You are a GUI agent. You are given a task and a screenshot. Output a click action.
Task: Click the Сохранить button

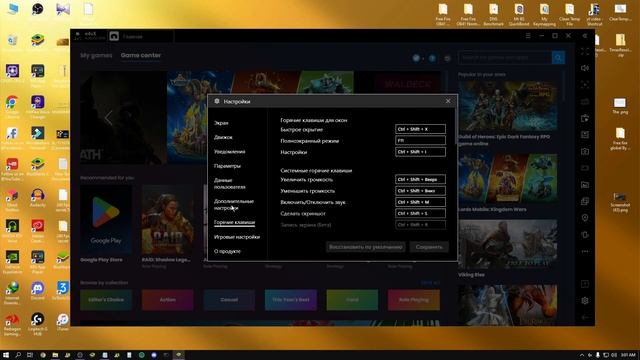pos(429,247)
